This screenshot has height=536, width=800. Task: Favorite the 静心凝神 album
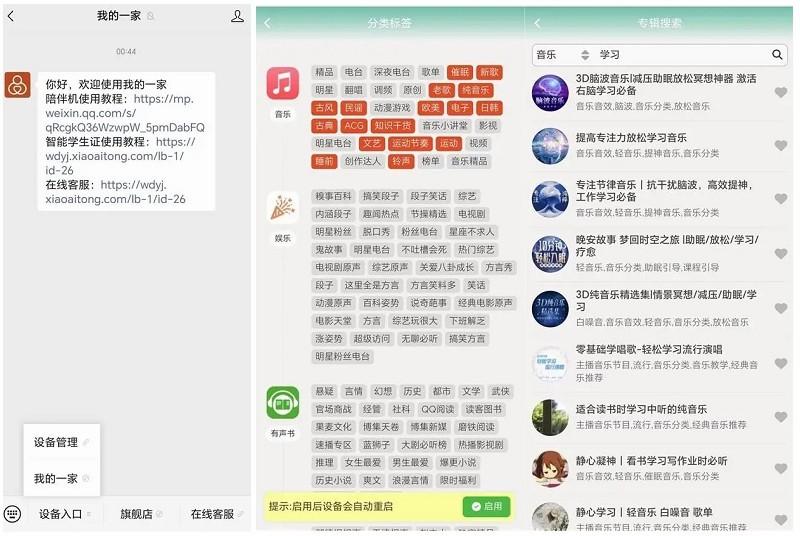click(781, 469)
